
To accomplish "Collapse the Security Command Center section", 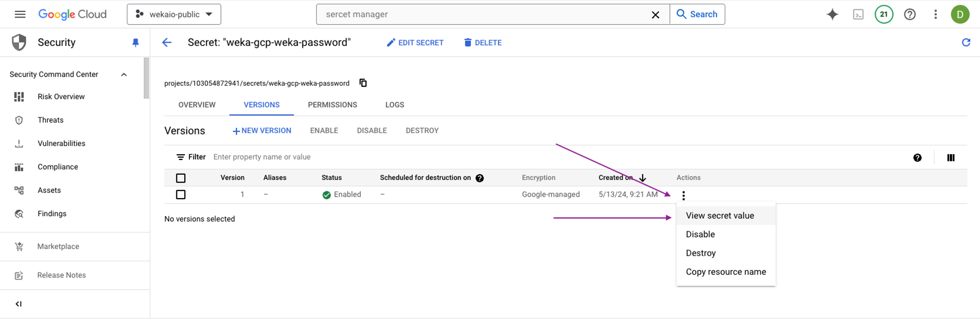I will coord(124,74).
